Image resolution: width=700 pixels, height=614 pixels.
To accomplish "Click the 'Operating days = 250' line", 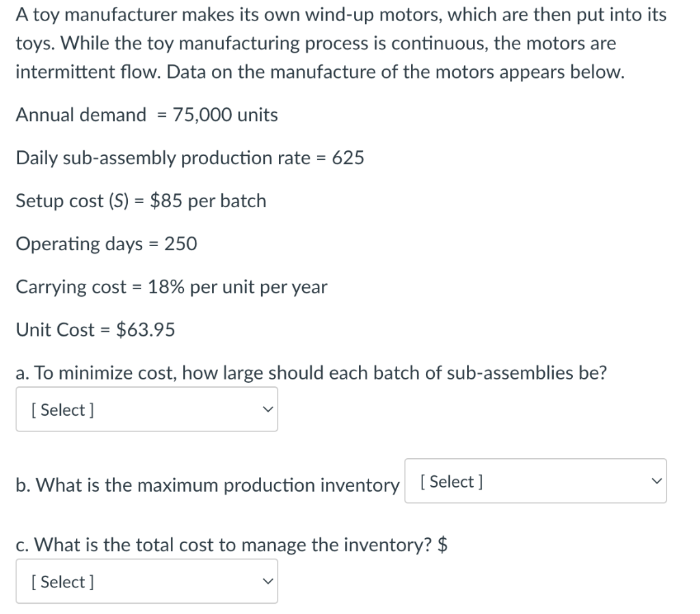I will [106, 244].
